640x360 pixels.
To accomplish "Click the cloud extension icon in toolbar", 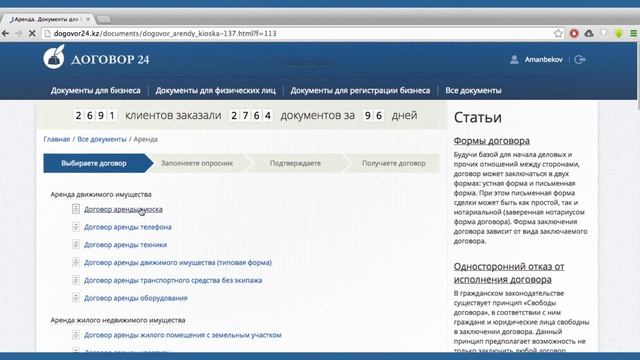I will [x=589, y=33].
